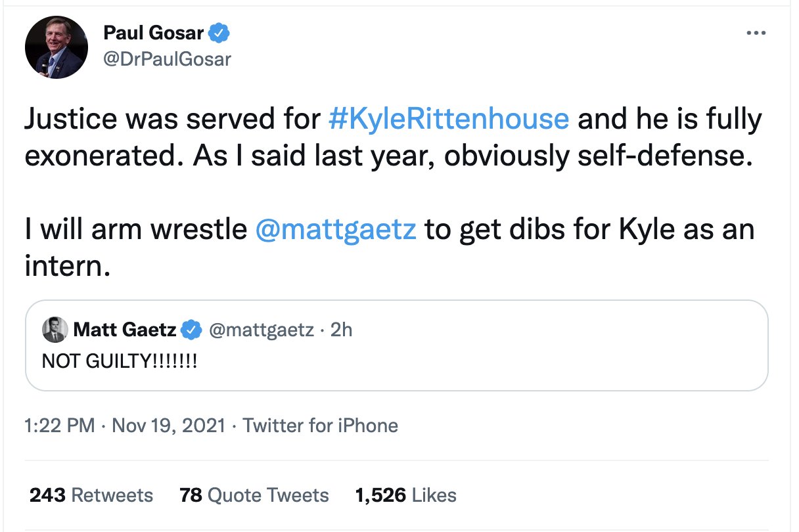Open the three-dot more options menu
The width and height of the screenshot is (799, 532).
click(x=757, y=32)
